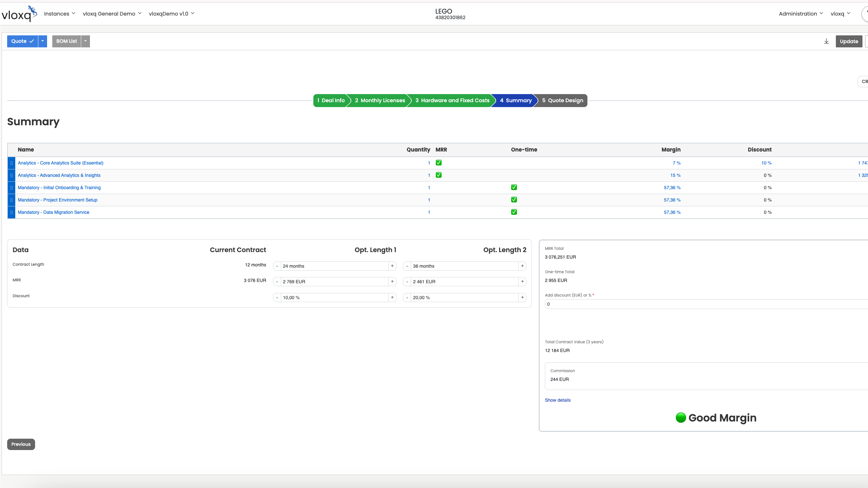Decrease the 2 461 EUR MRR value
This screenshot has width=868, height=488.
pos(407,282)
